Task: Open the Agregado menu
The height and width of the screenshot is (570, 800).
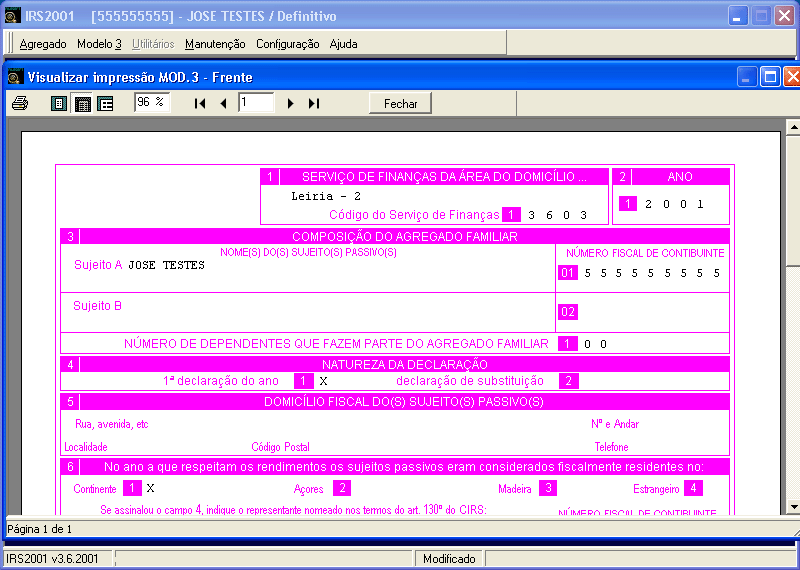Action: click(43, 44)
